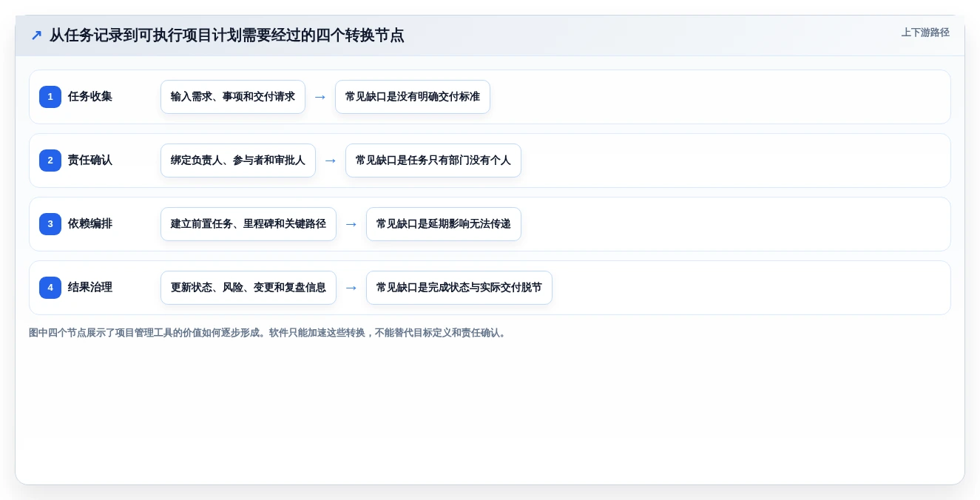Select the 结果治理 step label

pyautogui.click(x=90, y=288)
